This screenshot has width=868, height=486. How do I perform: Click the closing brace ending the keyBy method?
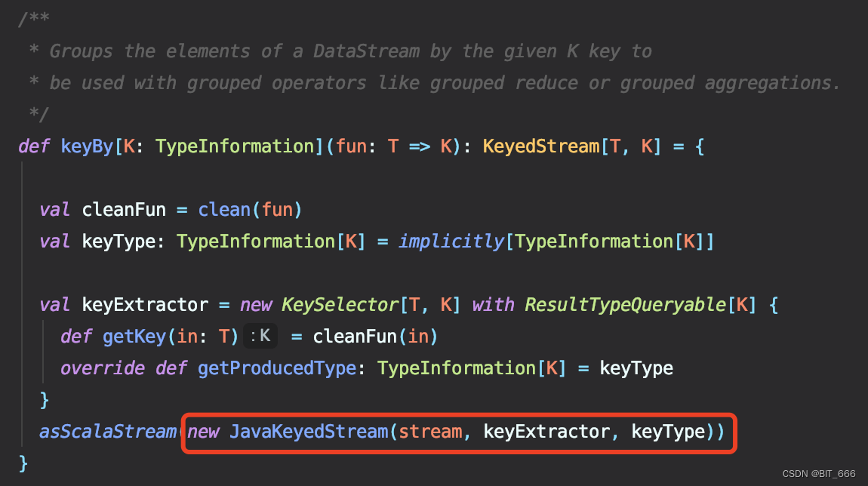tap(22, 463)
